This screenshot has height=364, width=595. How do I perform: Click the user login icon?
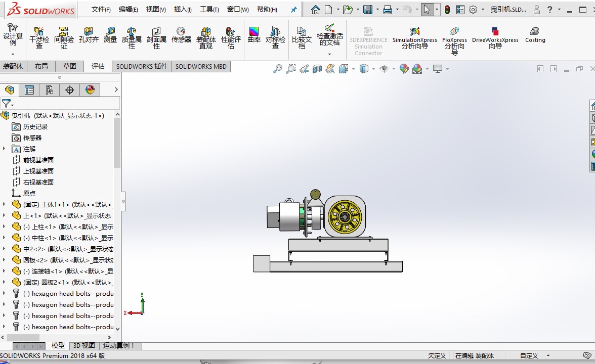[x=536, y=10]
